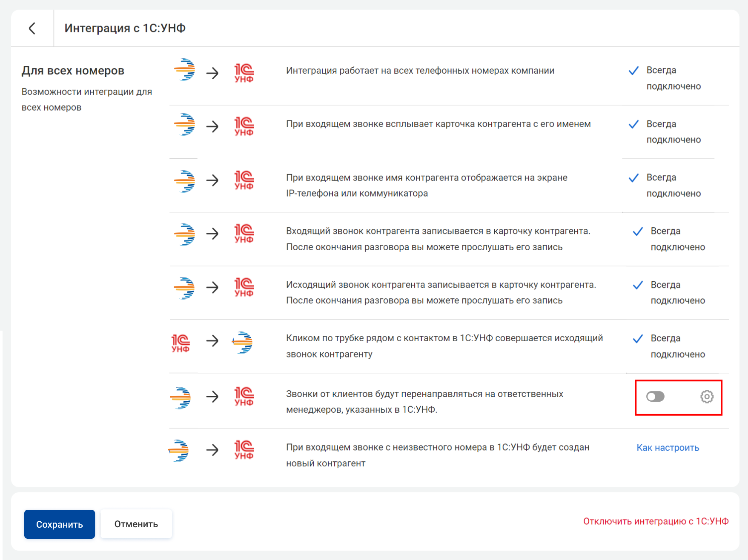
Task: Click the 1С:УНФ logo in the 'всплывает карточка контрагента' row
Action: point(244,126)
